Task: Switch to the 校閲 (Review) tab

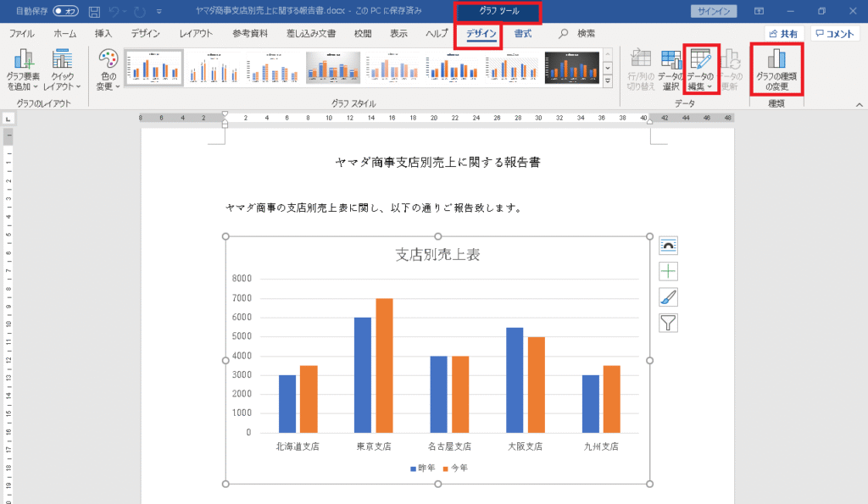Action: point(363,33)
